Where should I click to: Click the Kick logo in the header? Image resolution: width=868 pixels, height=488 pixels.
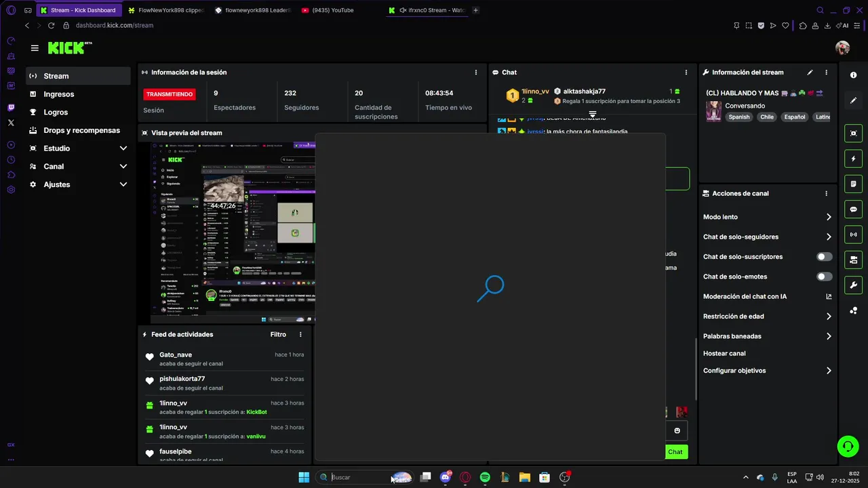pyautogui.click(x=69, y=47)
